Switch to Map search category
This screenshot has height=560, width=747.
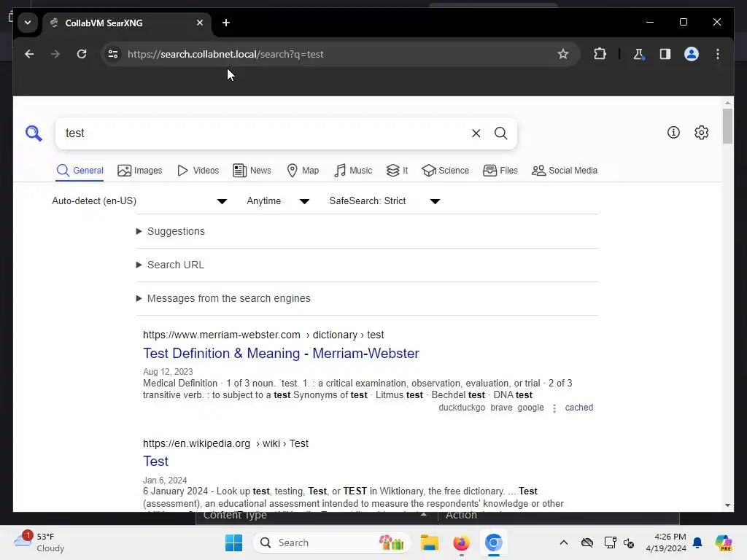(x=303, y=171)
